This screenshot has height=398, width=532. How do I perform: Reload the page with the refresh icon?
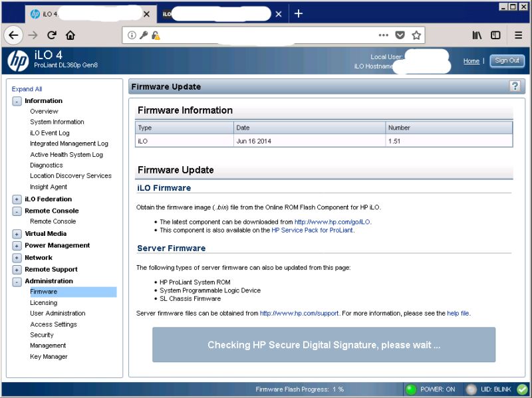pos(51,35)
